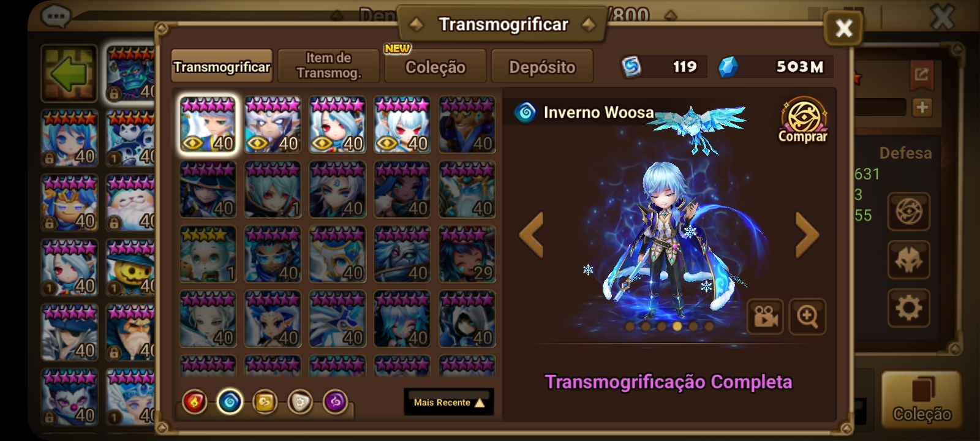The height and width of the screenshot is (441, 980).
Task: Show next transmog with the right arrow
Action: tap(807, 235)
